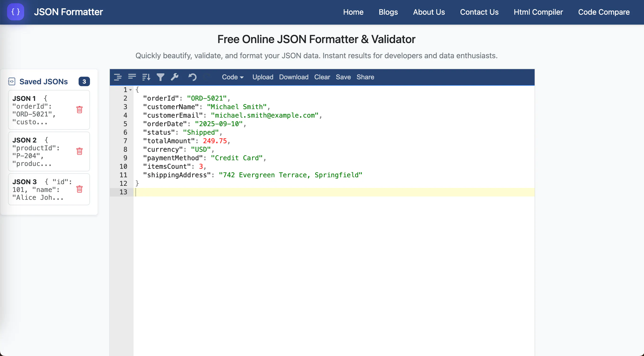
Task: Click the Format JSON icon in toolbar
Action: tap(118, 77)
